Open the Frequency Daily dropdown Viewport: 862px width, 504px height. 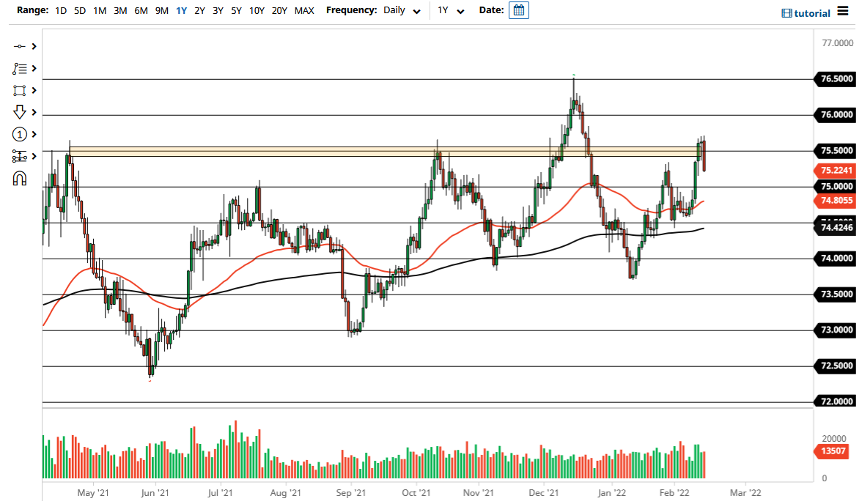click(x=400, y=11)
